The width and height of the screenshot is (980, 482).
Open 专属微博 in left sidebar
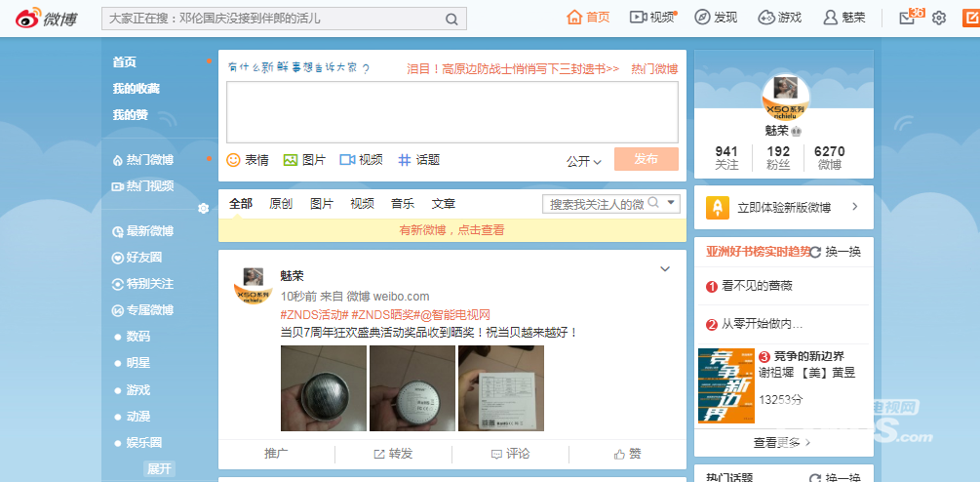click(142, 310)
